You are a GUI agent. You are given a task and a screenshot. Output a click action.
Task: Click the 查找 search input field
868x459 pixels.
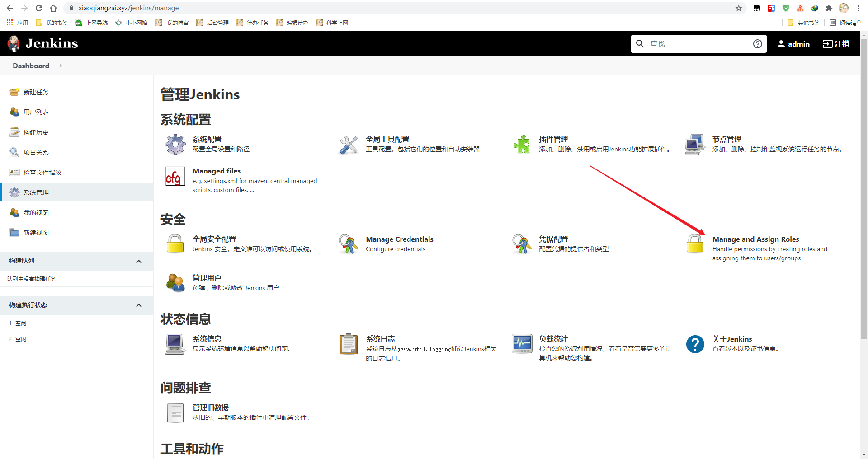coord(698,44)
